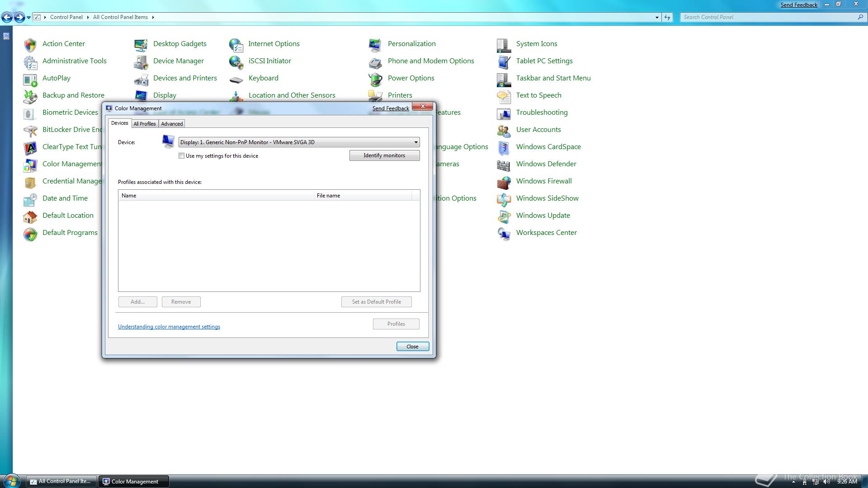The height and width of the screenshot is (488, 868).
Task: Open the BitLocker Drive Encryption key icon
Action: coord(30,130)
